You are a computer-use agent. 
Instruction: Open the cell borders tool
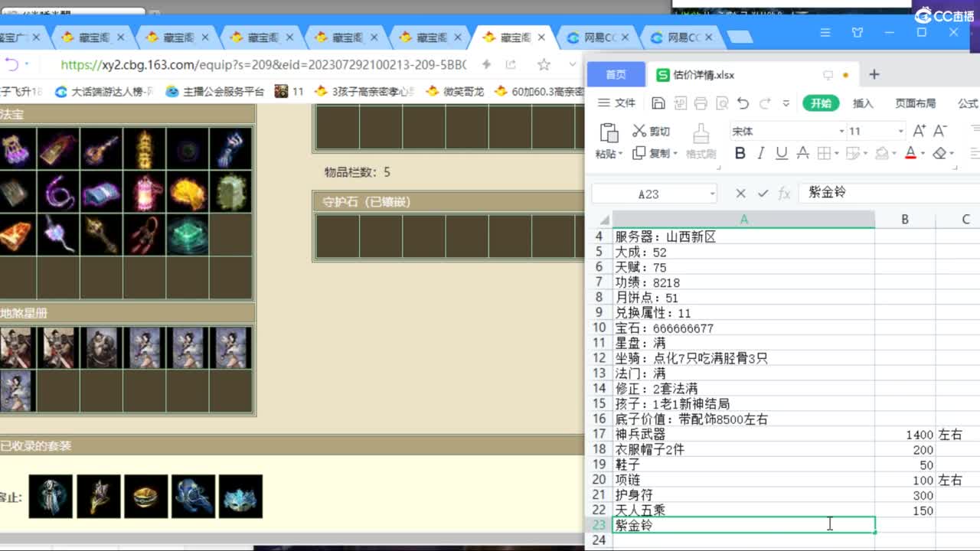[825, 153]
